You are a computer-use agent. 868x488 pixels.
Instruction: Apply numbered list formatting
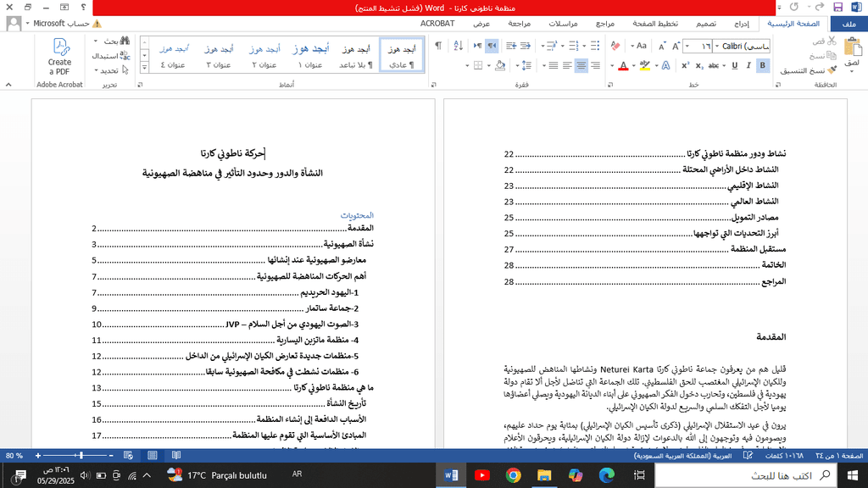tap(574, 46)
